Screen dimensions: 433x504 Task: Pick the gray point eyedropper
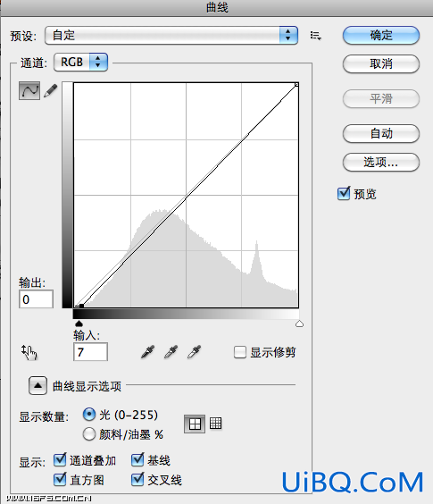point(171,352)
